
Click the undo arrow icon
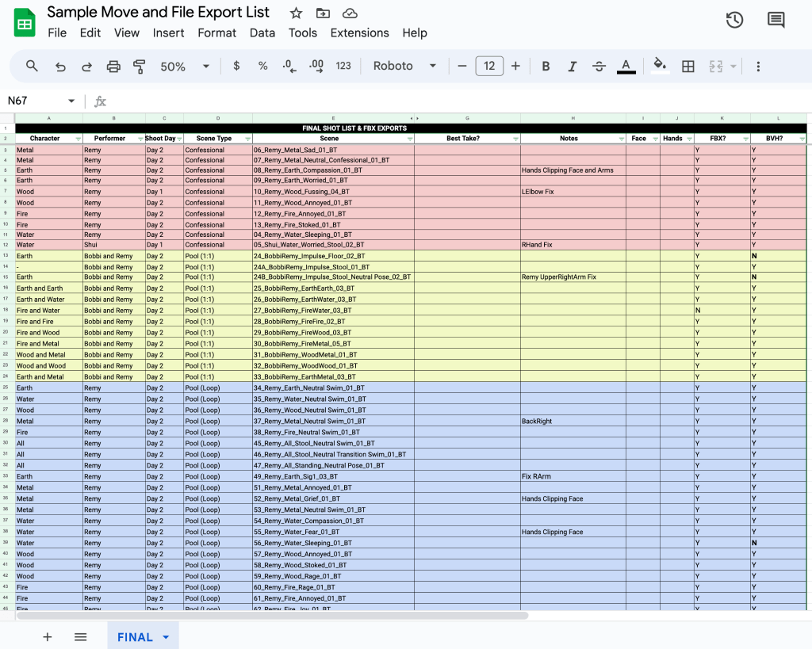tap(60, 67)
